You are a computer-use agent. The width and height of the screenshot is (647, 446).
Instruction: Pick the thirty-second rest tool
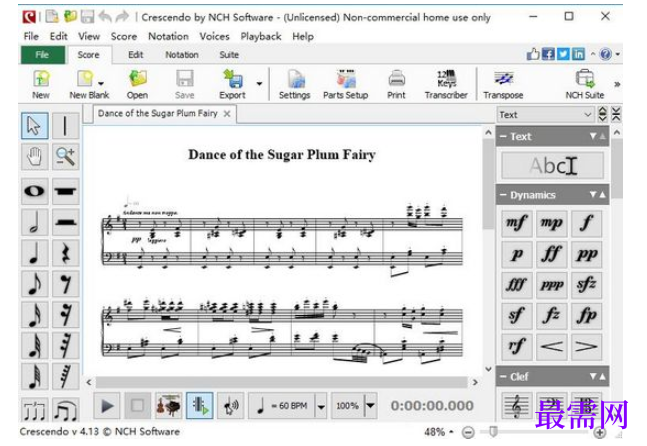[x=65, y=346]
